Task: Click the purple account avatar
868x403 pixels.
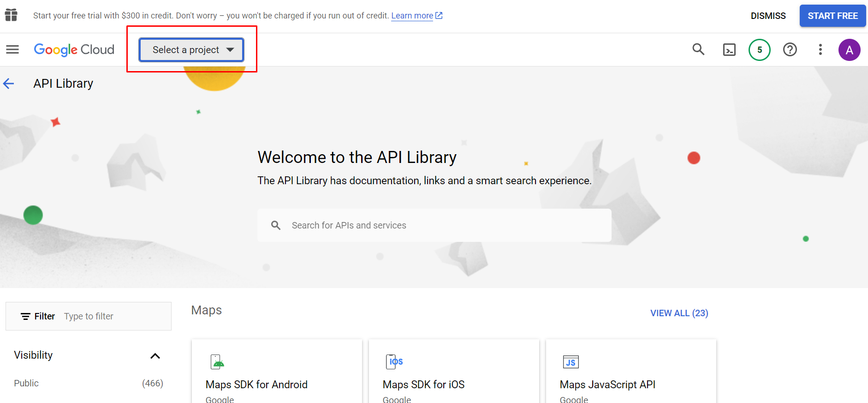Action: point(849,50)
